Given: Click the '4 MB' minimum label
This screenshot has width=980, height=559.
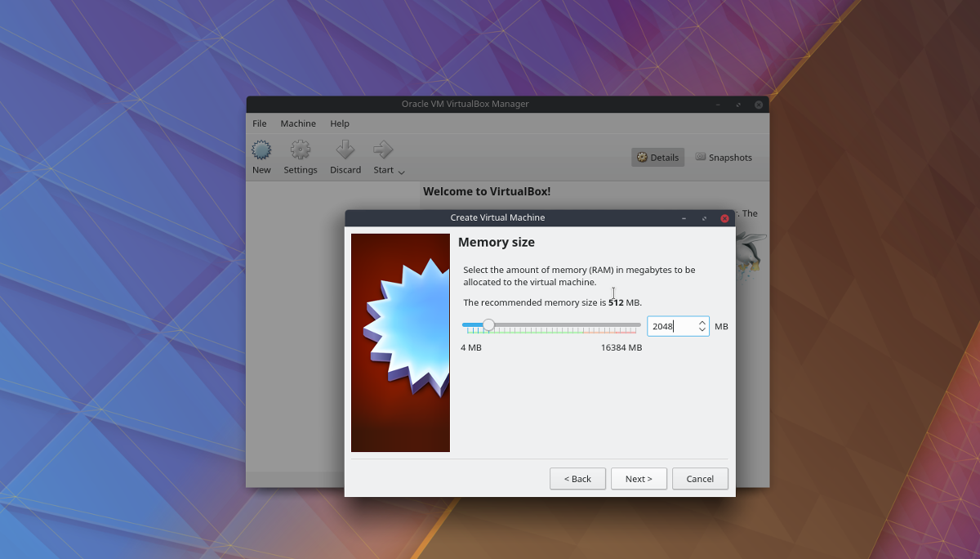Looking at the screenshot, I should [x=471, y=347].
